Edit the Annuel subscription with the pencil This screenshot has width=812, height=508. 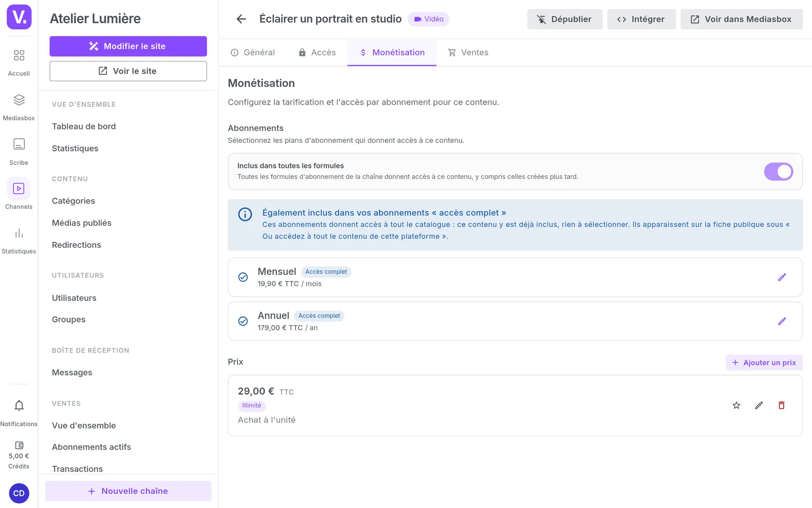pyautogui.click(x=782, y=321)
